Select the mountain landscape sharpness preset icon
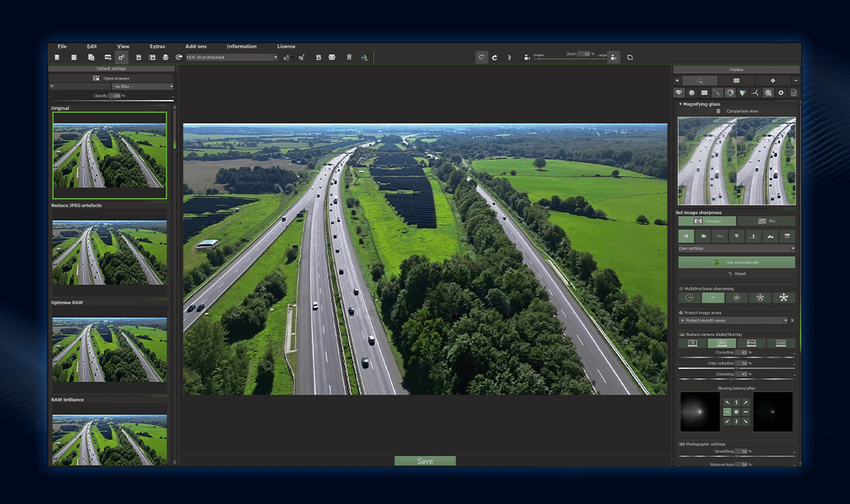The image size is (850, 504). point(770,236)
